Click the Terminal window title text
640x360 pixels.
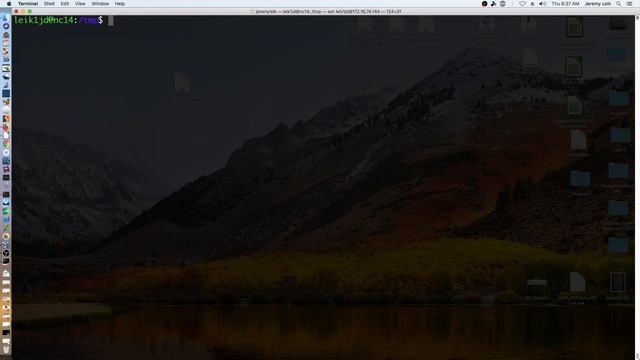click(x=328, y=11)
